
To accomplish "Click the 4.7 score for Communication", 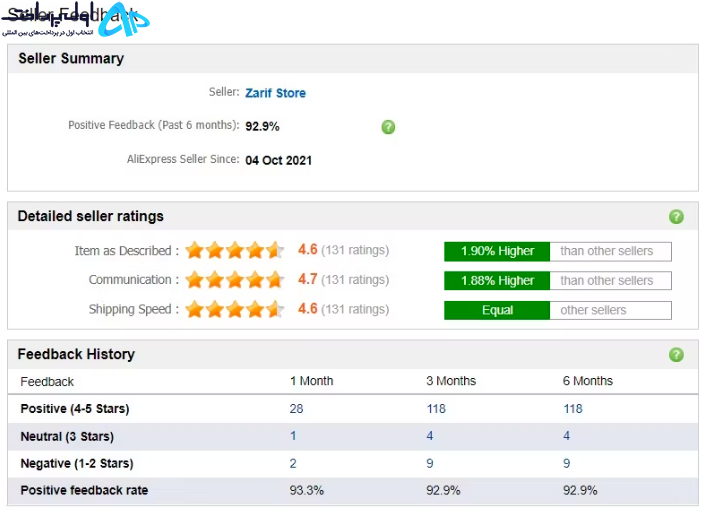I will 307,279.
